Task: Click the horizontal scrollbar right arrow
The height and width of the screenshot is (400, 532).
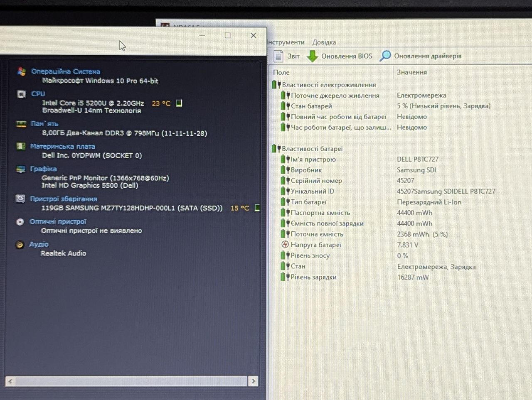Action: [x=254, y=381]
